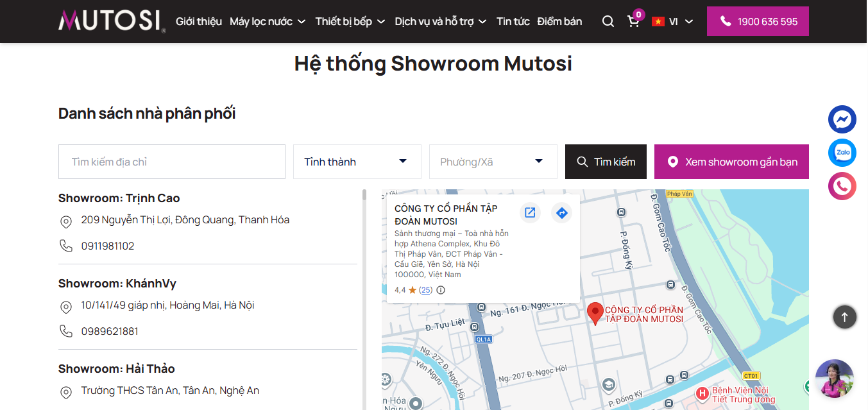
Task: Click the directions icon in map card
Action: pyautogui.click(x=561, y=213)
